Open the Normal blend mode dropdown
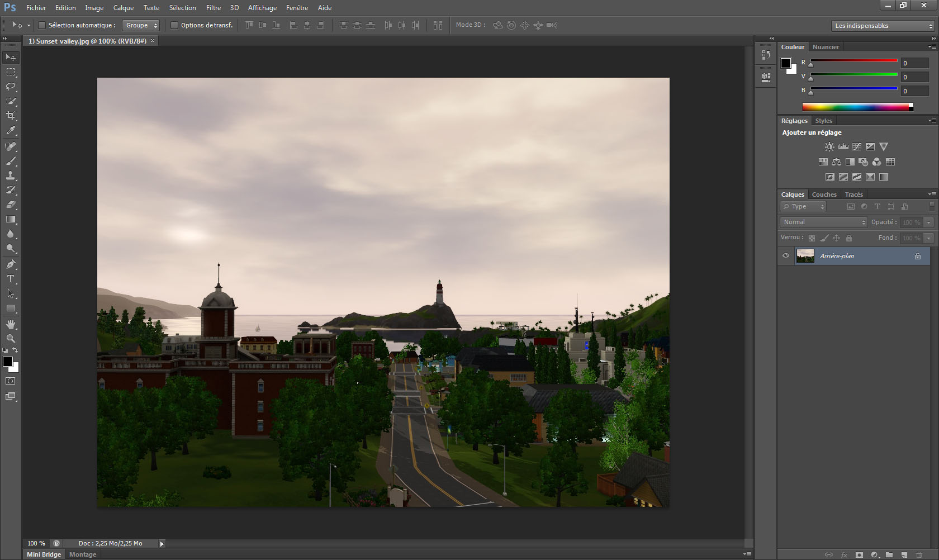Viewport: 939px width, 560px height. point(824,222)
